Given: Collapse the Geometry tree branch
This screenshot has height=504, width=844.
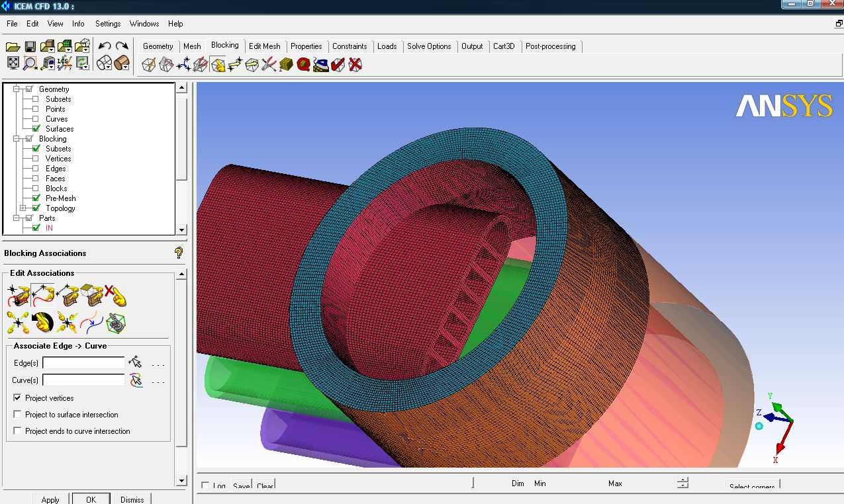Looking at the screenshot, I should coord(17,89).
